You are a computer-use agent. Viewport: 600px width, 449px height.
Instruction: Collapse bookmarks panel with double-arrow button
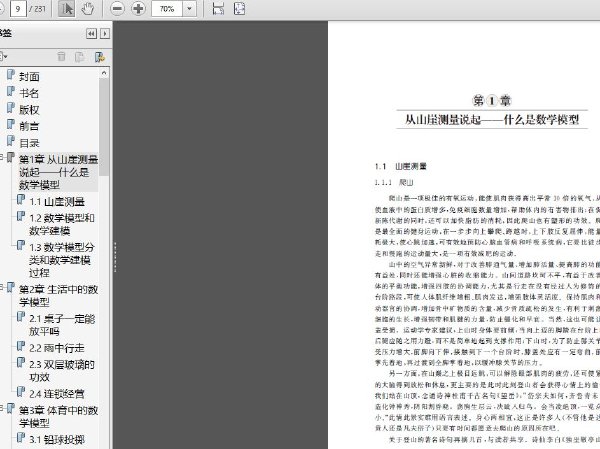(91, 34)
